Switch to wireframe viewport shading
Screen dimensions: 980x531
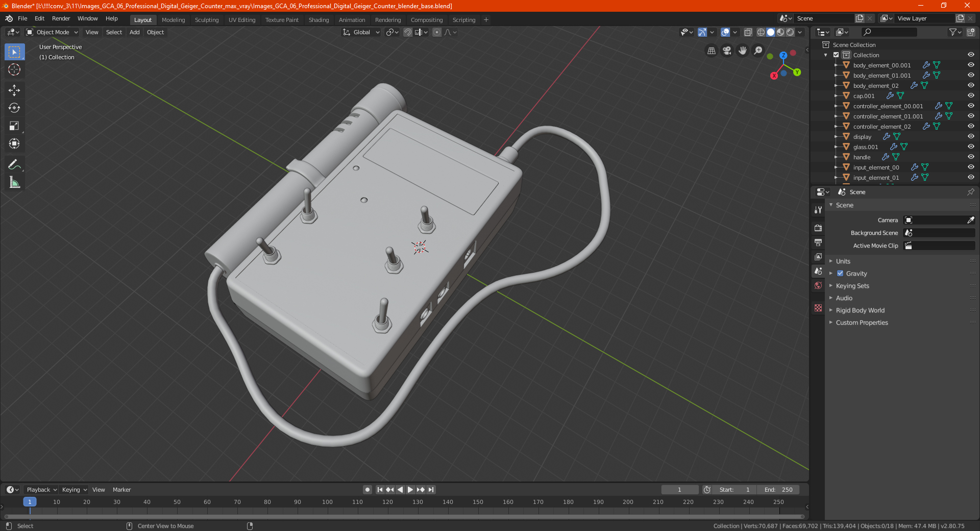pos(761,32)
